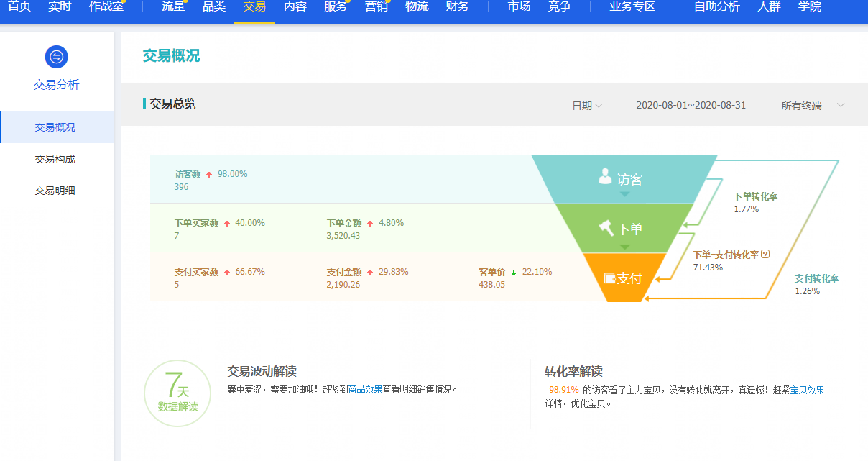
Task: Click the 下单金额 metric label
Action: coord(344,223)
